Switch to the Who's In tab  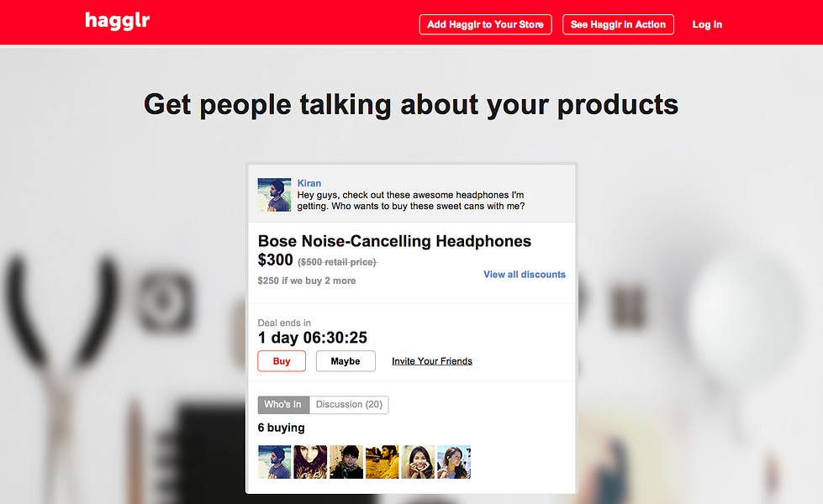coord(283,404)
